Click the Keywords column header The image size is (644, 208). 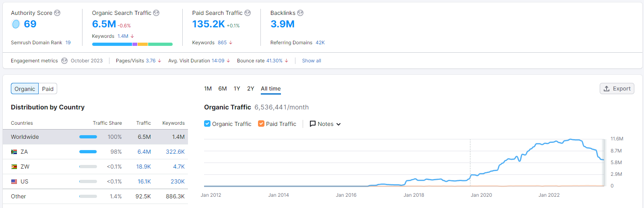click(x=173, y=123)
